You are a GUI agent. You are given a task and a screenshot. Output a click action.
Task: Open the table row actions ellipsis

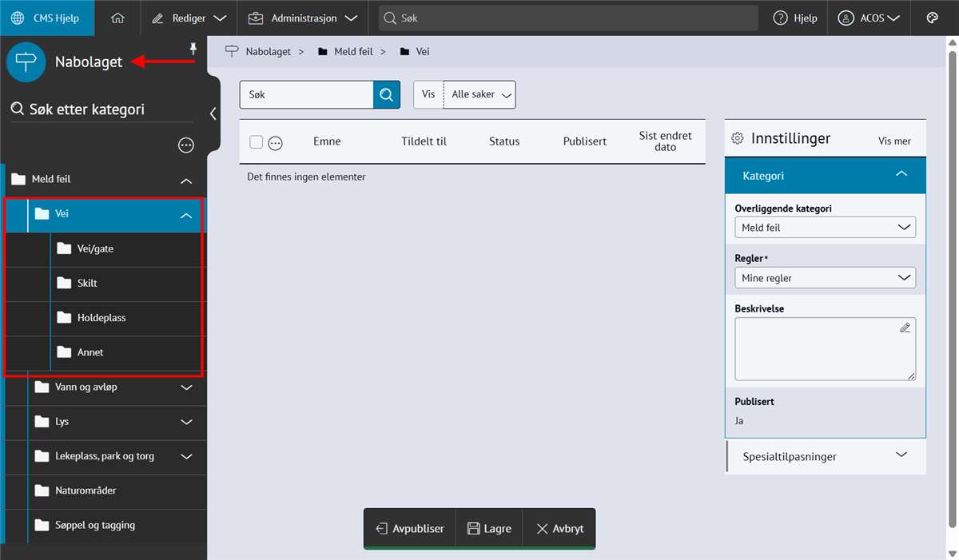276,143
